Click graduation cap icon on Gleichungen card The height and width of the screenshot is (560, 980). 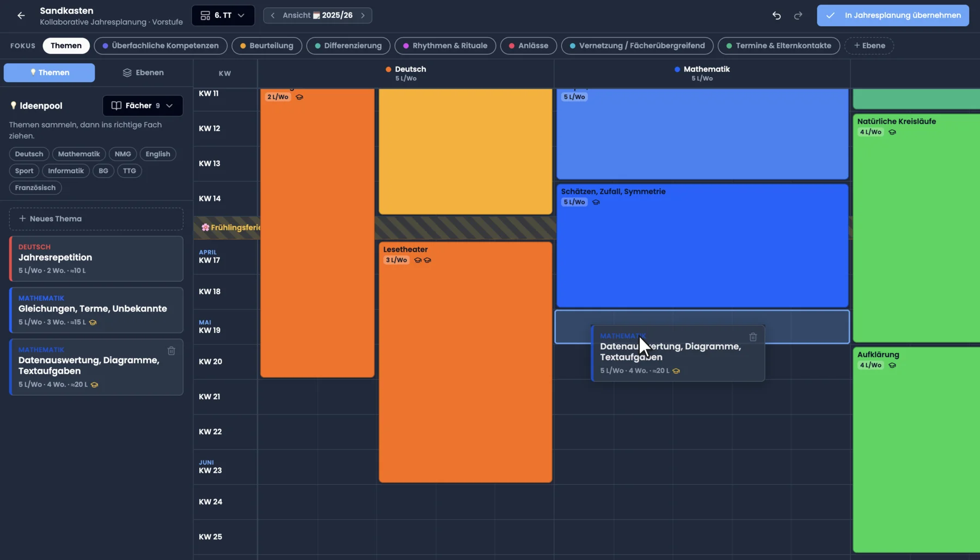click(93, 322)
